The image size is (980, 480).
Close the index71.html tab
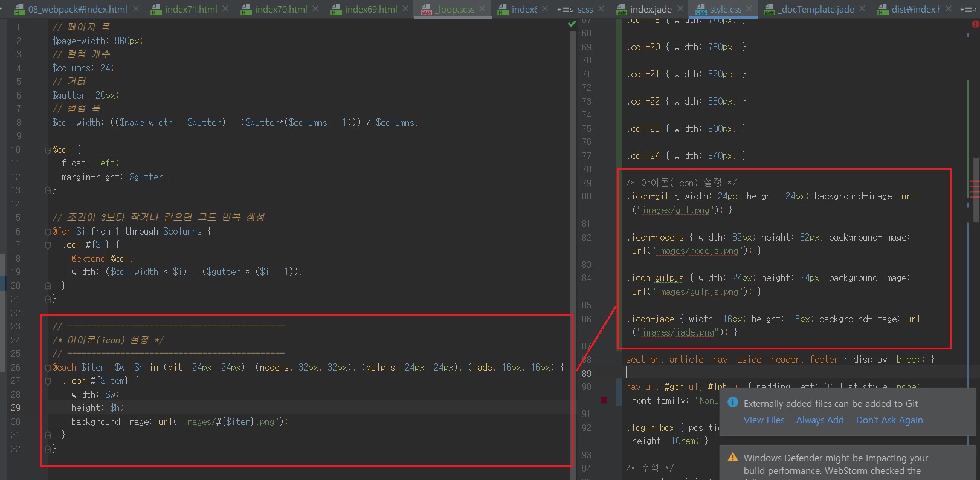[225, 9]
